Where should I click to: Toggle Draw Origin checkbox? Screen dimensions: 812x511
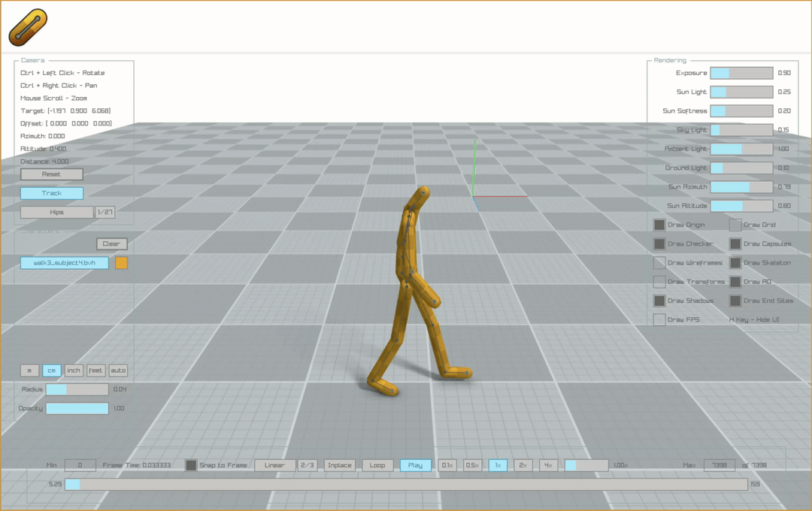(x=659, y=225)
